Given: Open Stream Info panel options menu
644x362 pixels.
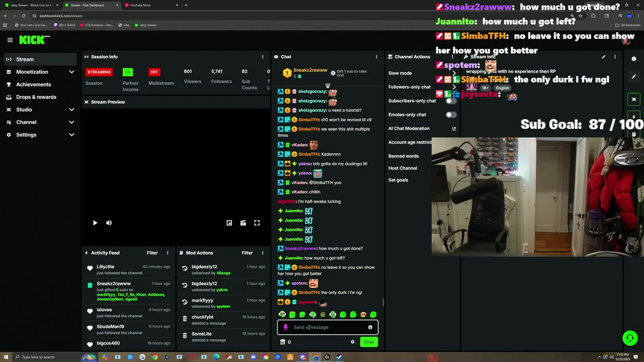Looking at the screenshot, I should 614,57.
